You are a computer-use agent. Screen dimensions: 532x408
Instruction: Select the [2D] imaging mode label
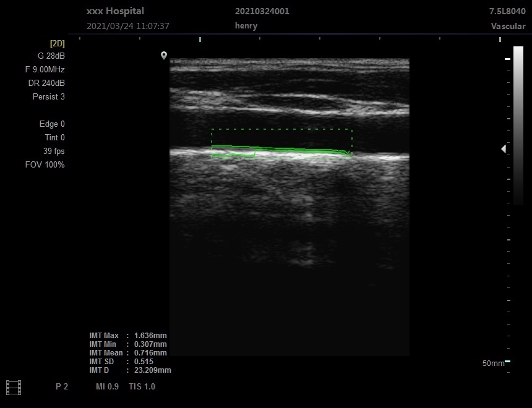tap(57, 43)
